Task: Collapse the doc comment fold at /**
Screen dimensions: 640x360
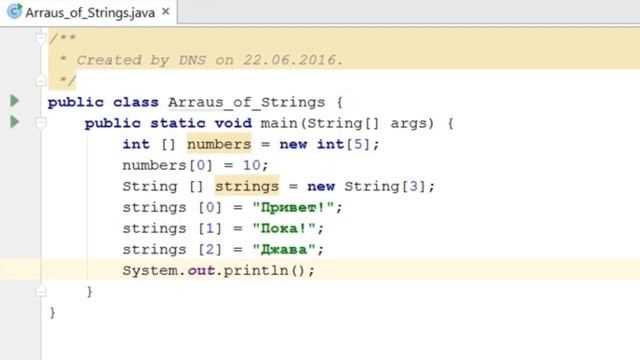Action: [40, 39]
